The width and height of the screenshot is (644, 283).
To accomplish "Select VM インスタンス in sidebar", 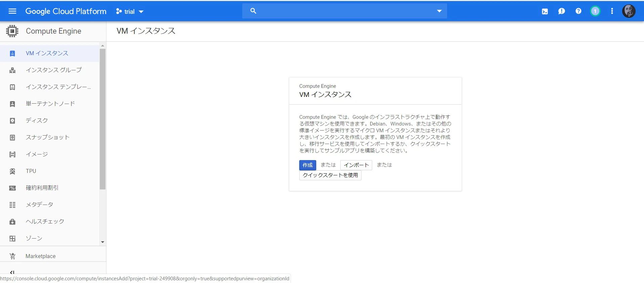I will 50,53.
